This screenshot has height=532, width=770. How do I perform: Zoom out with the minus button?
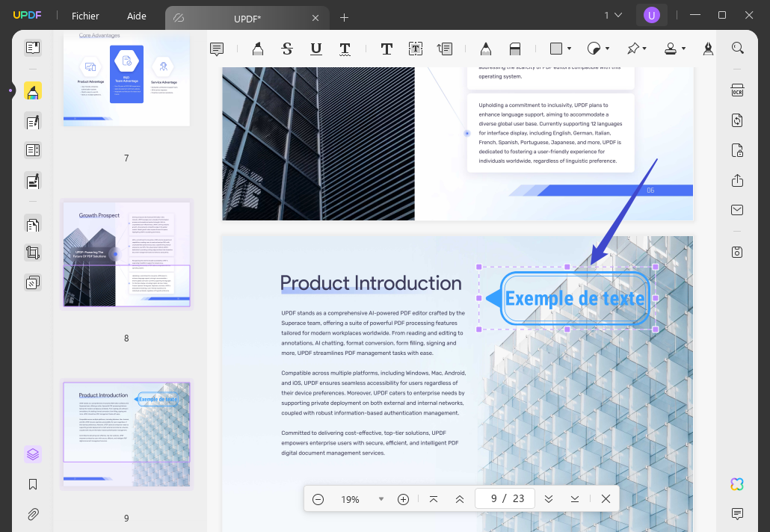[318, 499]
